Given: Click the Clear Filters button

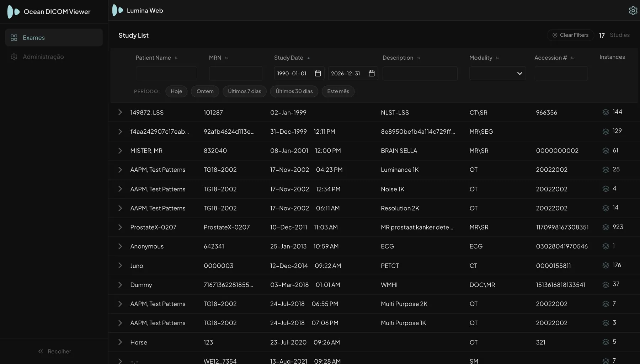Looking at the screenshot, I should click(570, 35).
